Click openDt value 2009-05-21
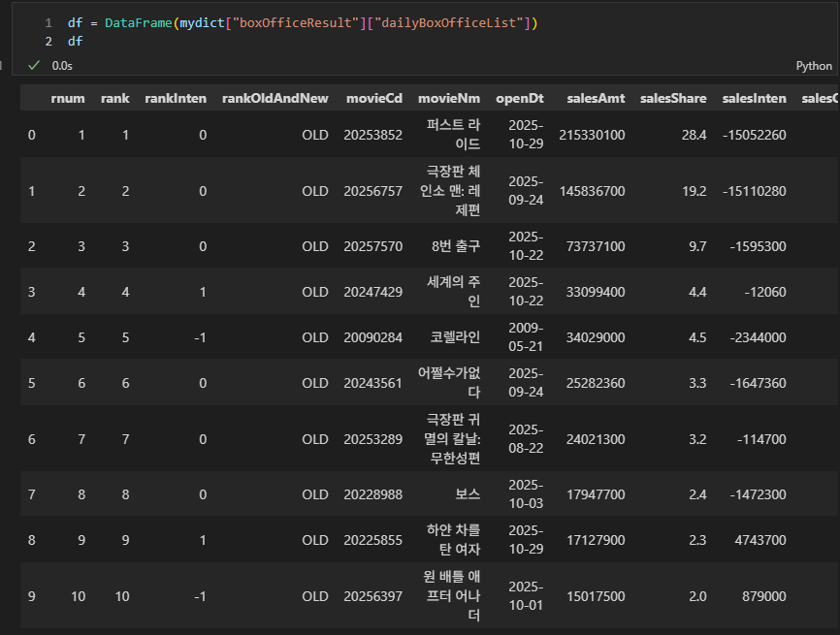 point(526,337)
